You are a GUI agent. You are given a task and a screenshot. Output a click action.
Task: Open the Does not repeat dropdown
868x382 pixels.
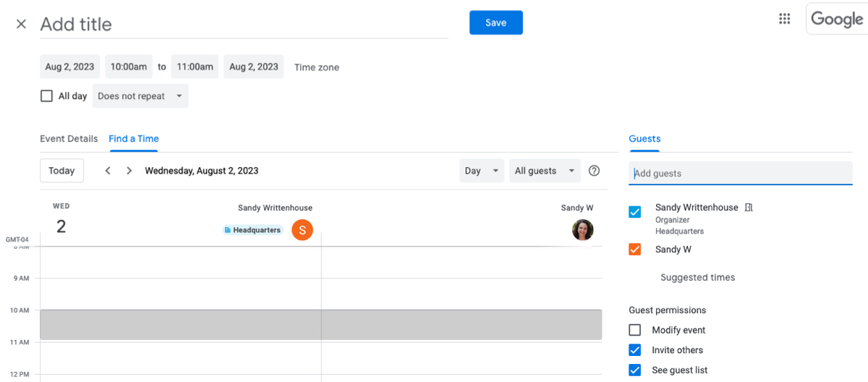tap(140, 96)
